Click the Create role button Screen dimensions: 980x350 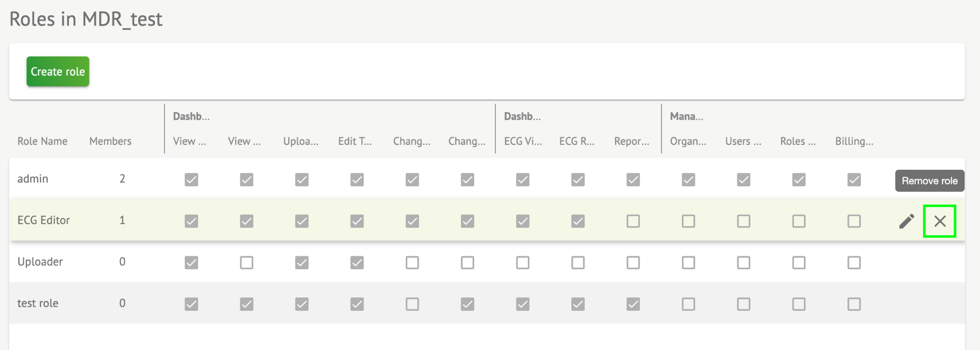click(58, 72)
